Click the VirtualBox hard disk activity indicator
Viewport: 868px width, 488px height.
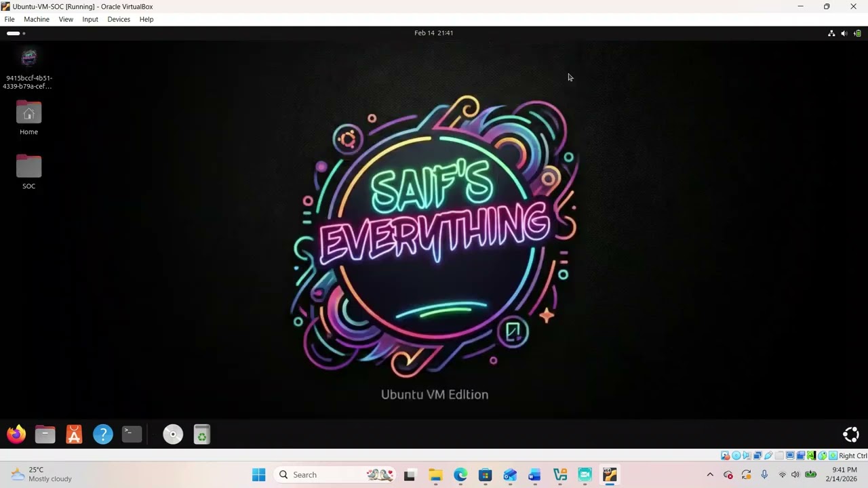click(725, 455)
